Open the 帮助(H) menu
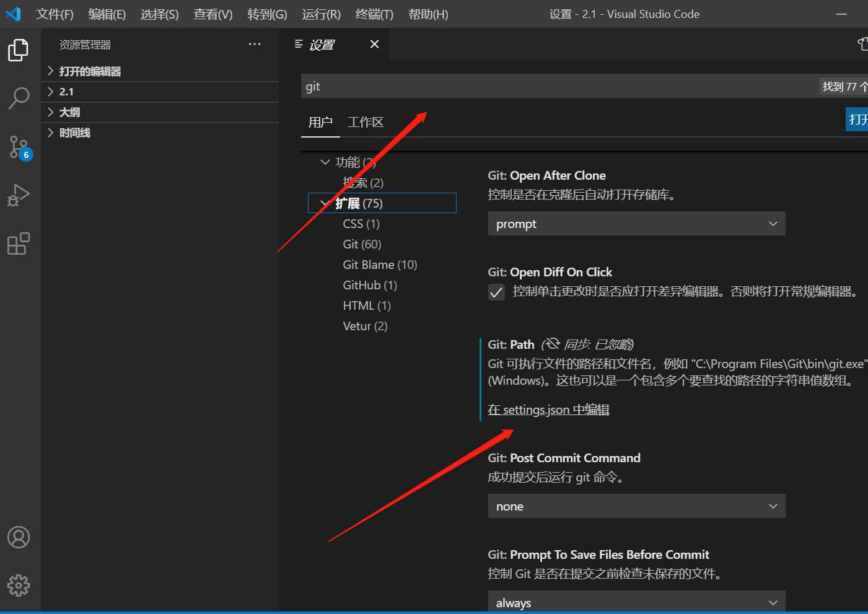 tap(428, 14)
